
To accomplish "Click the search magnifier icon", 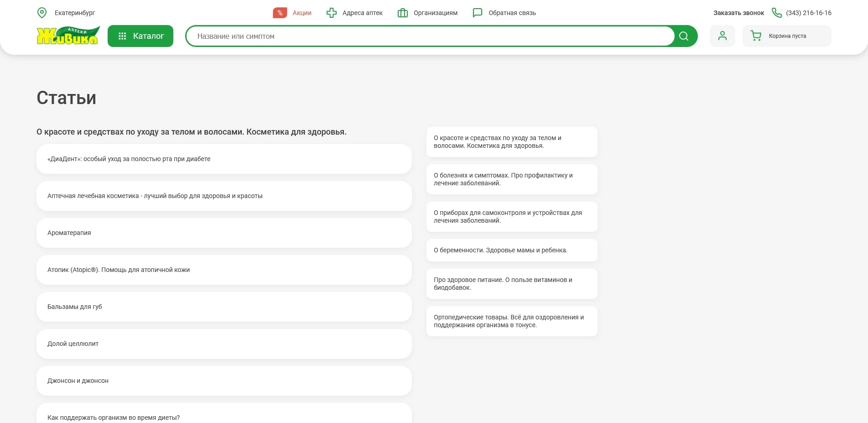I will tap(683, 36).
